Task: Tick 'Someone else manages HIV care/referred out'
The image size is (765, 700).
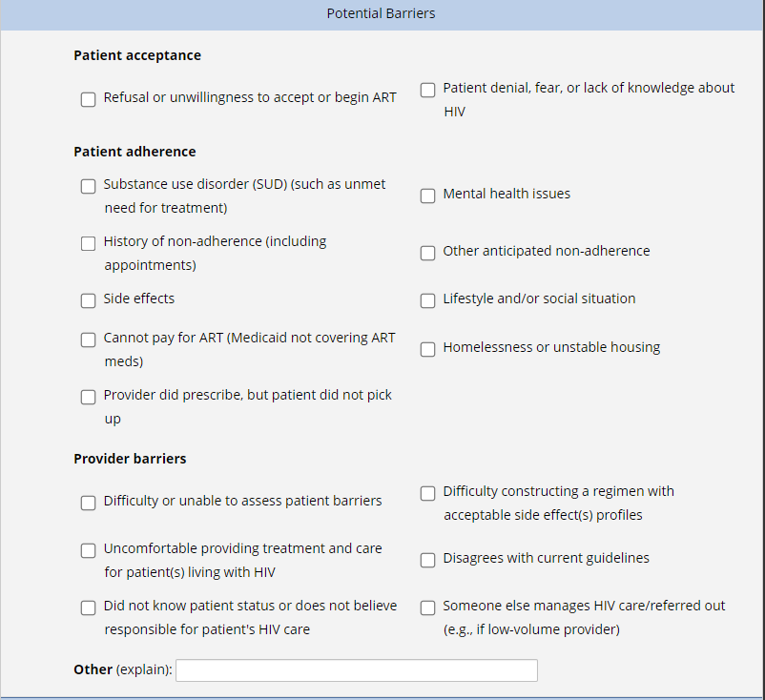Action: click(428, 607)
